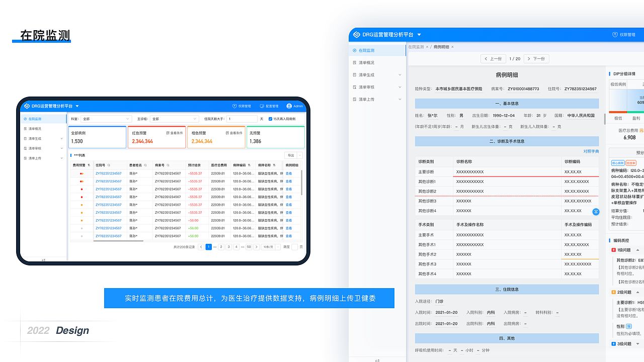Toggle sorting on the 费用预警 column
Image resolution: width=644 pixels, height=362 pixels.
click(89, 165)
